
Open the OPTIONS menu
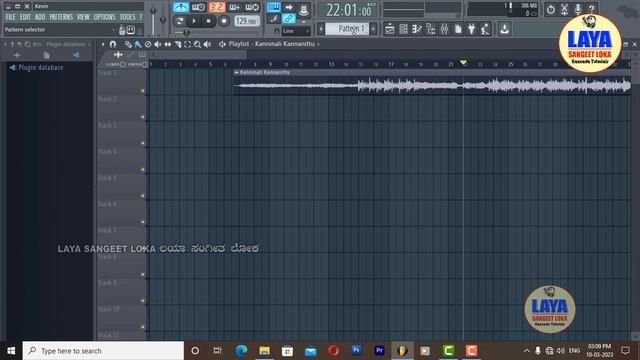(x=105, y=17)
